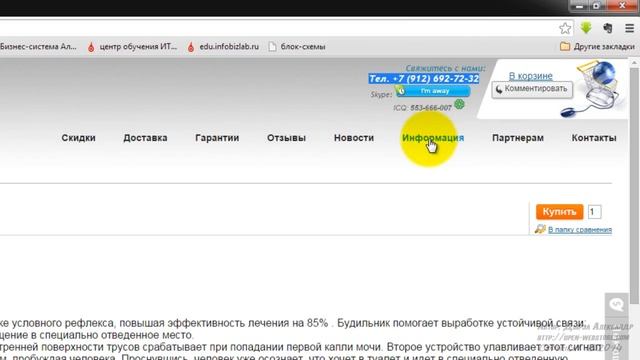Open the Доставка menu item

tap(145, 138)
